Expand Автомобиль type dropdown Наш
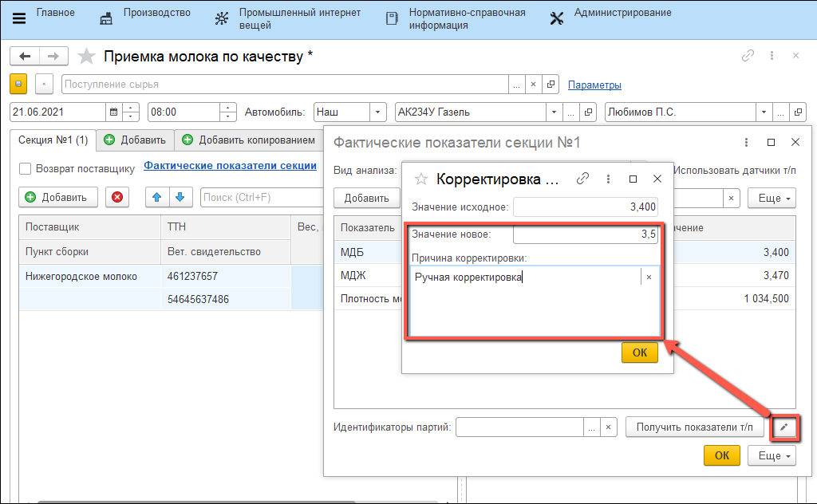817x504 pixels. 379,112
